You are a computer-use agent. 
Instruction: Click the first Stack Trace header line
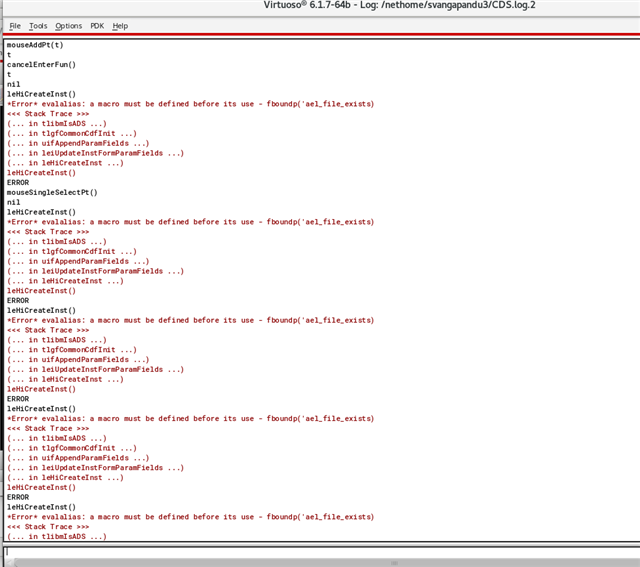click(x=40, y=114)
